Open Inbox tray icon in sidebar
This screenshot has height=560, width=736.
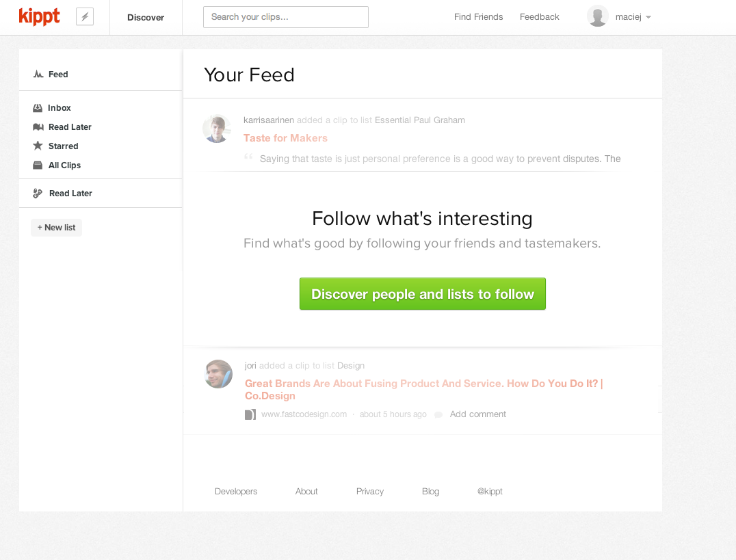coord(38,108)
